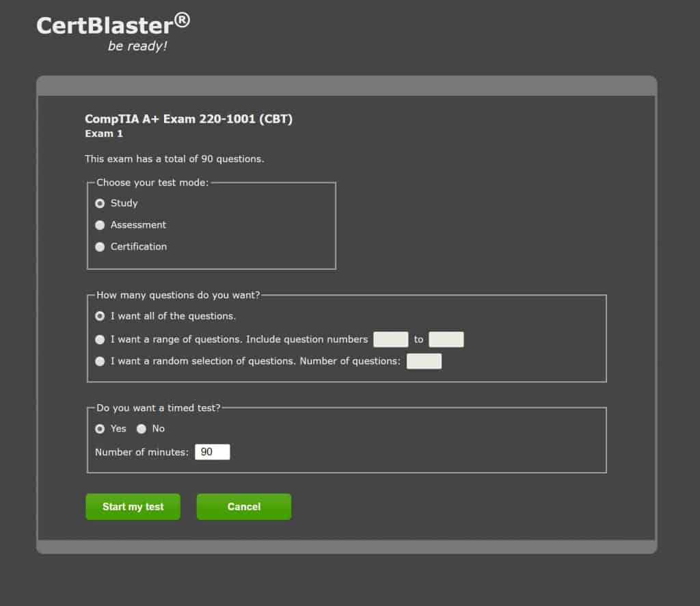Choose the Certification test mode

pyautogui.click(x=100, y=247)
